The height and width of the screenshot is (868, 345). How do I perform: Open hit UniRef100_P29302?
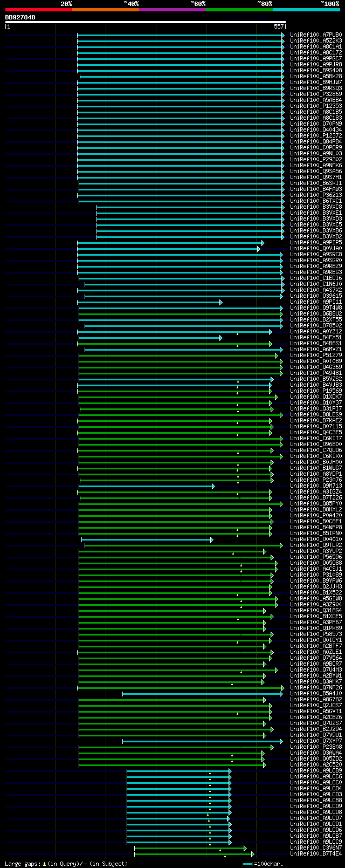[316, 160]
